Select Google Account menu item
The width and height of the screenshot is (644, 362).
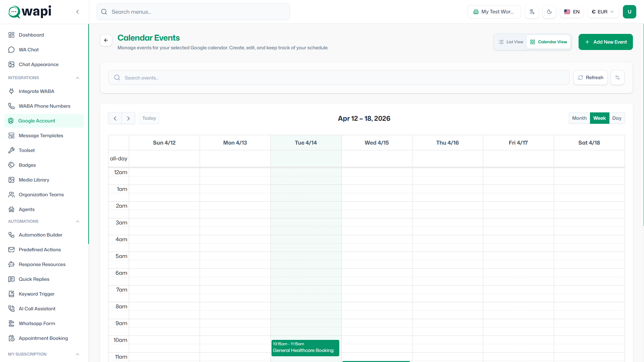click(44, 121)
